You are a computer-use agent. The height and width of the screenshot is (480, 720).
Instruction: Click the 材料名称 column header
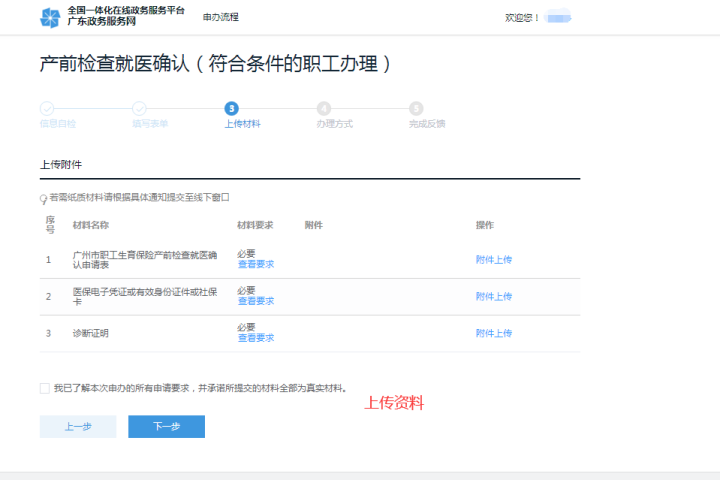[x=90, y=225]
